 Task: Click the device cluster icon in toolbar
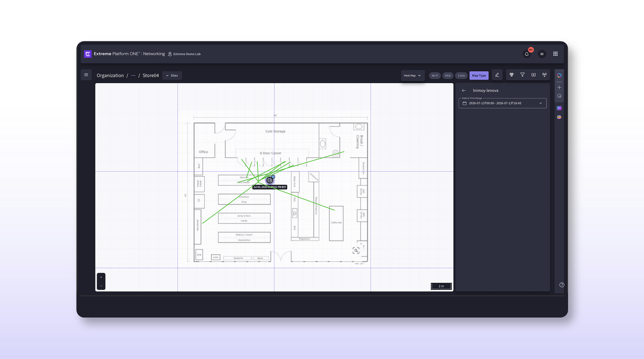512,75
